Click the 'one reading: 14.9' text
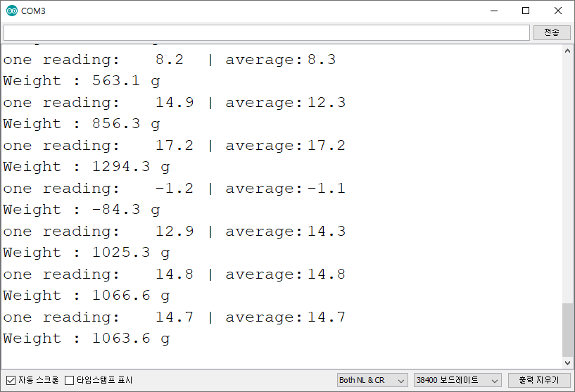The image size is (575, 392). pos(99,103)
